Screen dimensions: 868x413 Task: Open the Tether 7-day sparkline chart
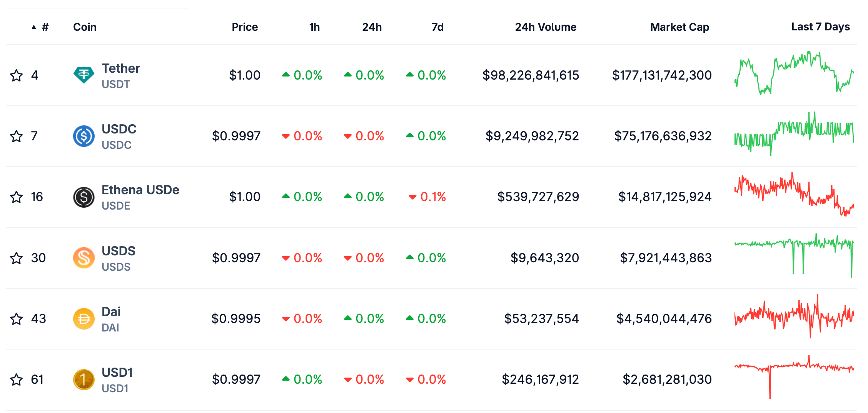(x=794, y=73)
